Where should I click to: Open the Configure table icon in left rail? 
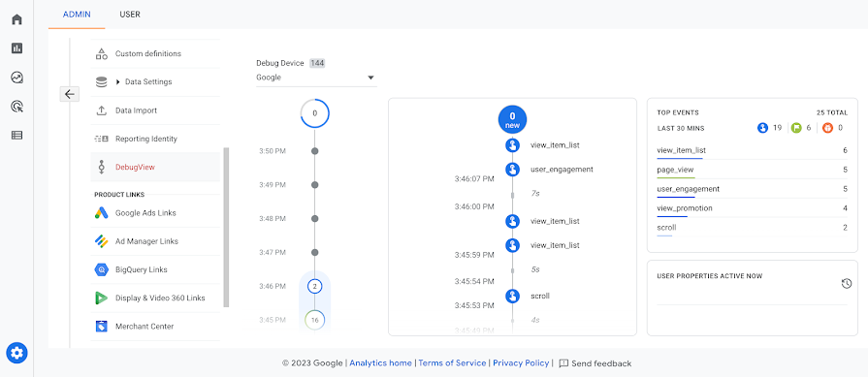pyautogui.click(x=16, y=135)
